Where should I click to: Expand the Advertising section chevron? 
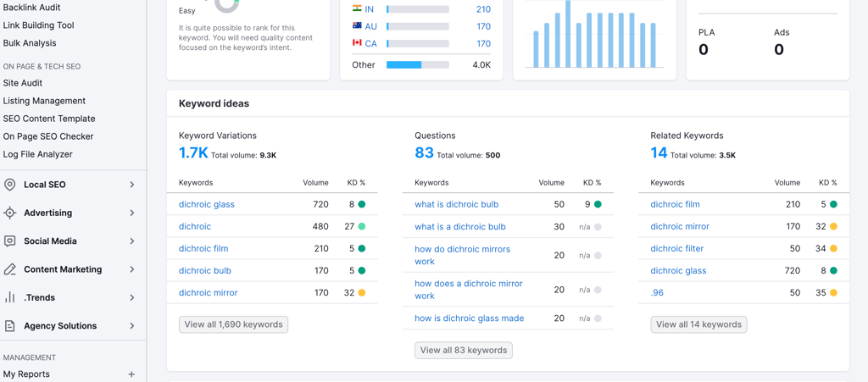[132, 213]
